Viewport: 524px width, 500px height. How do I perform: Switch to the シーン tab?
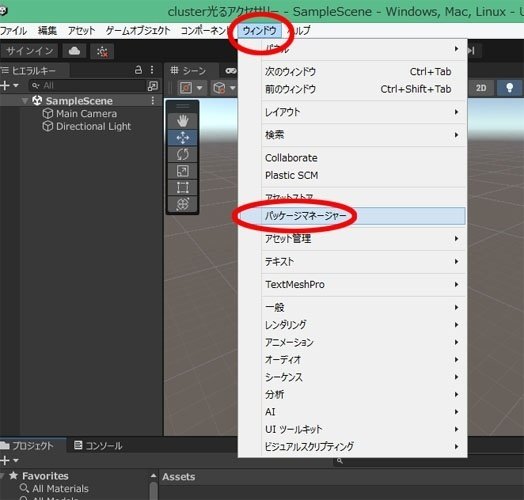[192, 71]
